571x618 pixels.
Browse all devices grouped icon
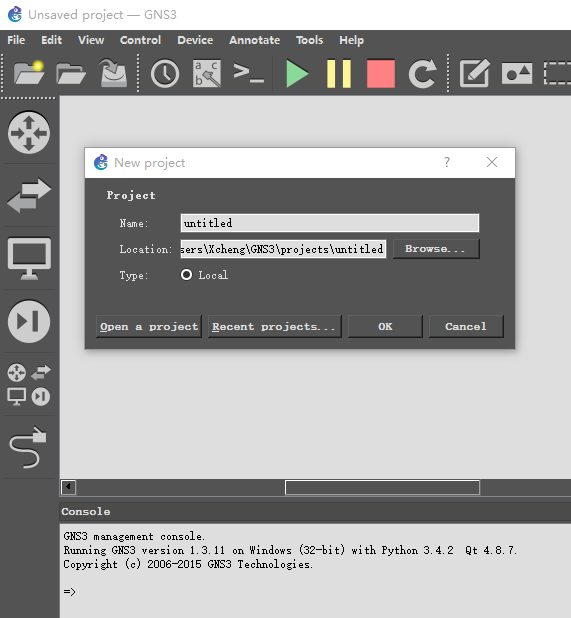29,384
